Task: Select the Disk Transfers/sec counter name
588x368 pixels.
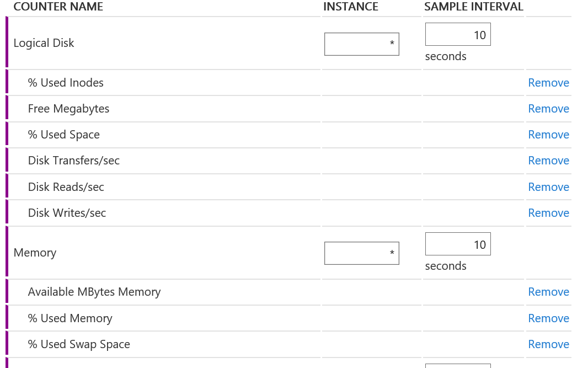Action: coord(74,161)
